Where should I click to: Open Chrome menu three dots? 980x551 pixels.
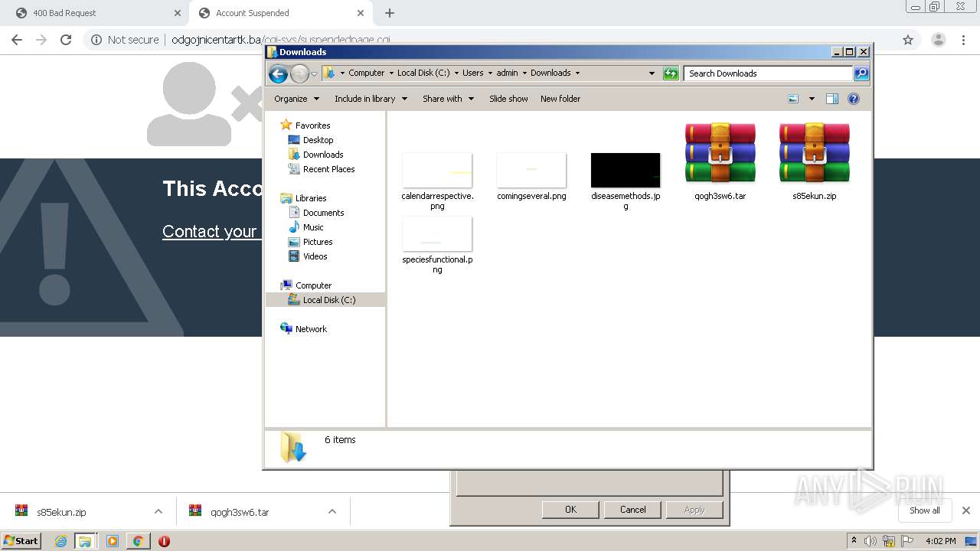(963, 40)
